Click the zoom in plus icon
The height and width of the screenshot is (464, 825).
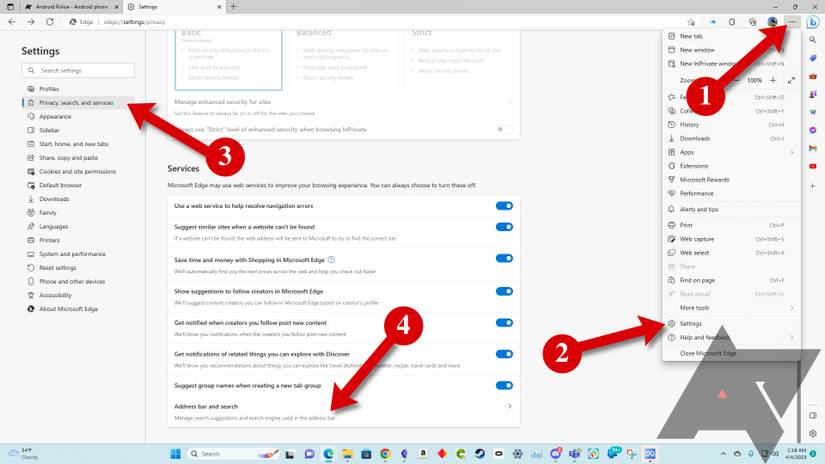tap(773, 80)
